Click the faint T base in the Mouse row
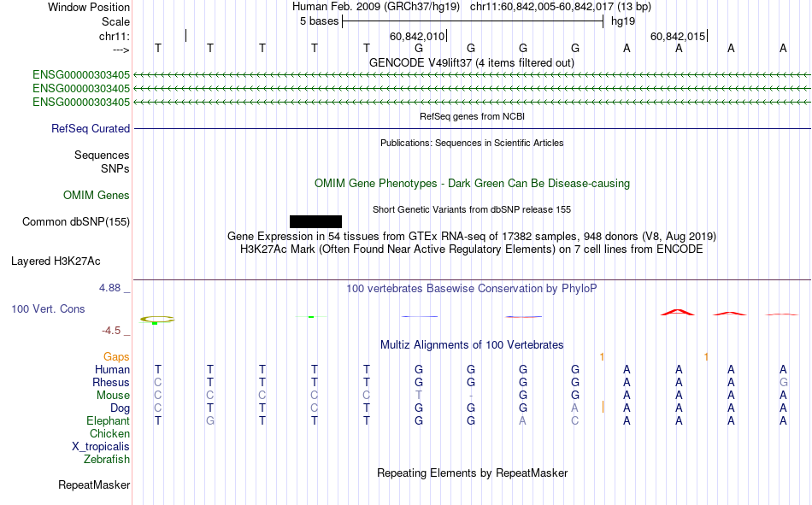 tap(419, 395)
